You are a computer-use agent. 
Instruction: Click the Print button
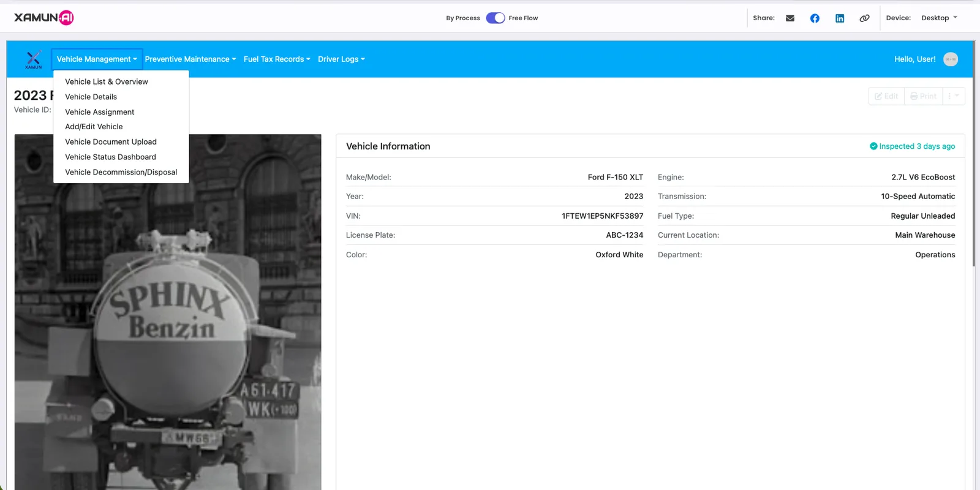(923, 96)
